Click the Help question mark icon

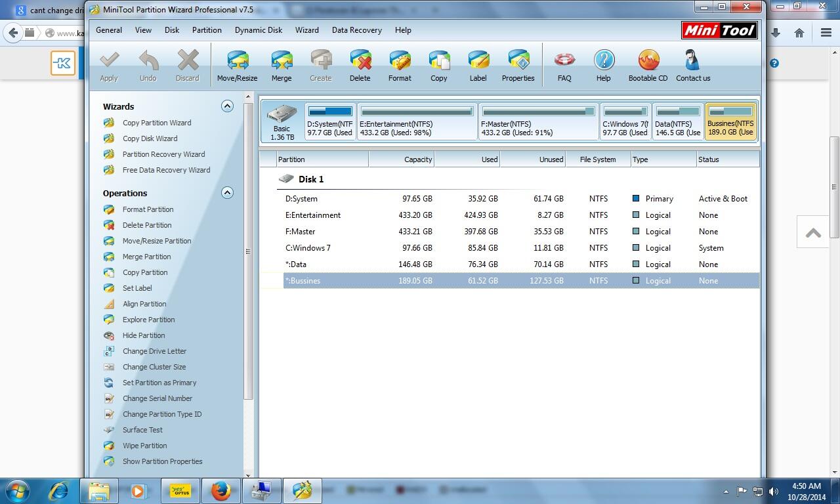604,66
